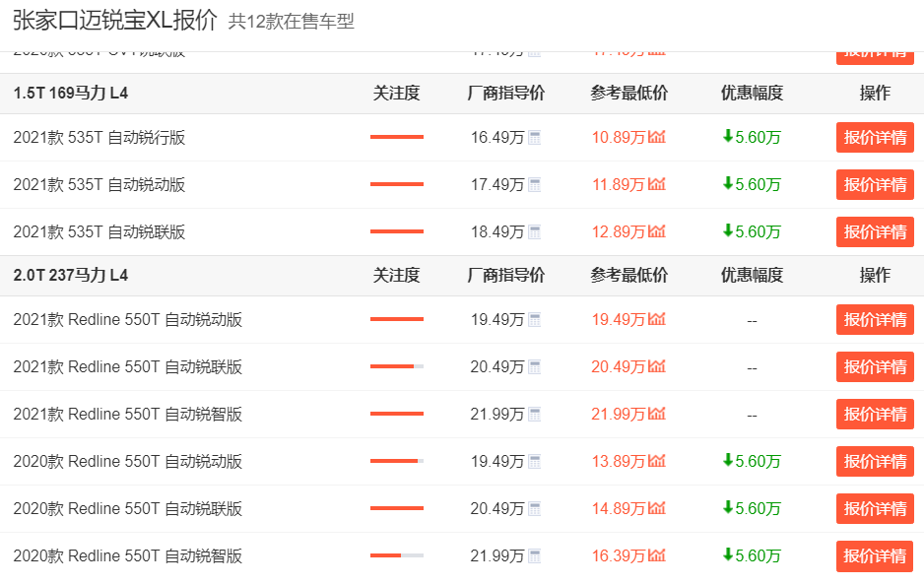Open the 2021款 535T 自动锐动版 model link

pyautogui.click(x=99, y=184)
